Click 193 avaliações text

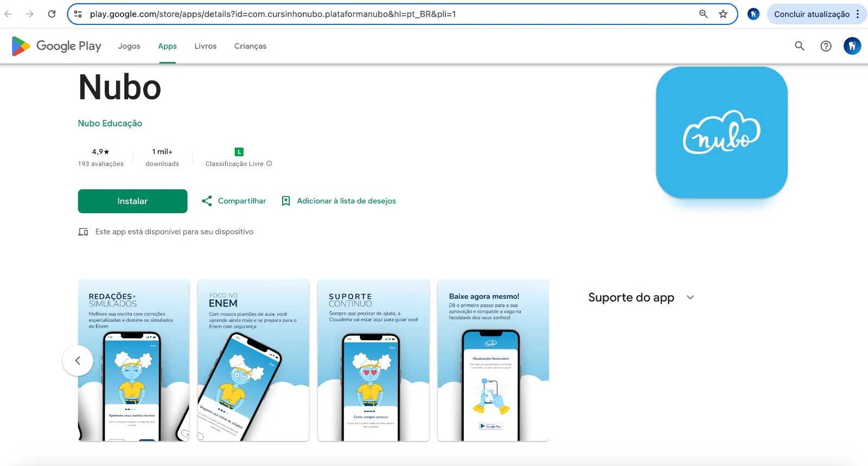[x=100, y=164]
